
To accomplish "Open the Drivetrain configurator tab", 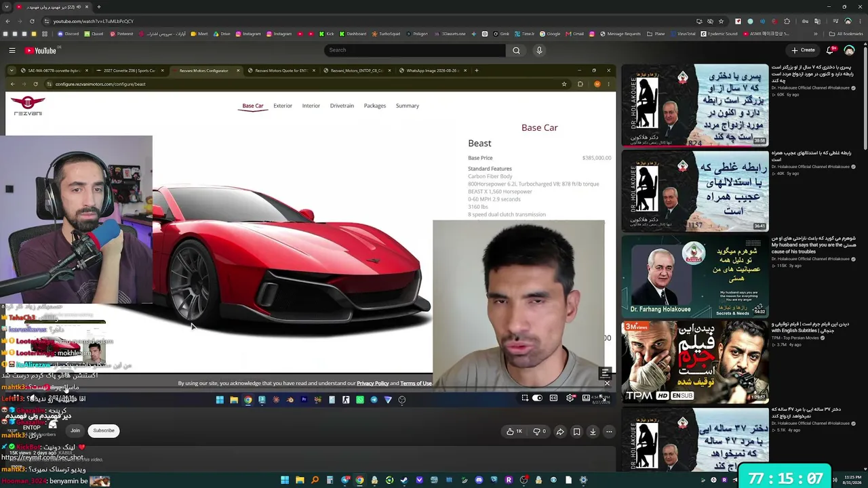I will click(342, 106).
